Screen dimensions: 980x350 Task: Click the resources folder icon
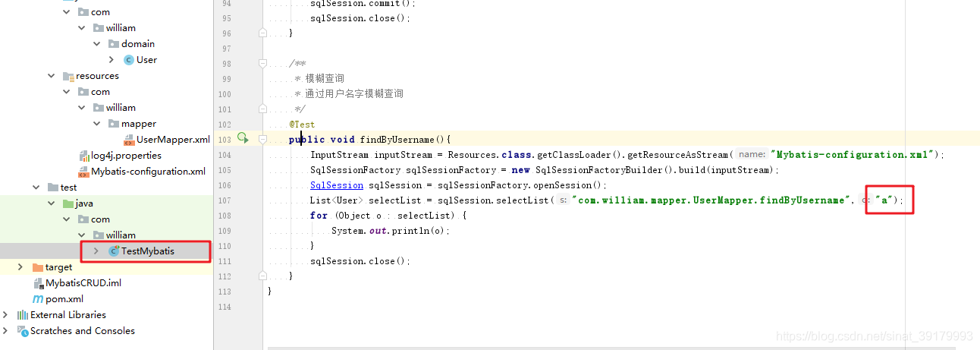tap(68, 76)
